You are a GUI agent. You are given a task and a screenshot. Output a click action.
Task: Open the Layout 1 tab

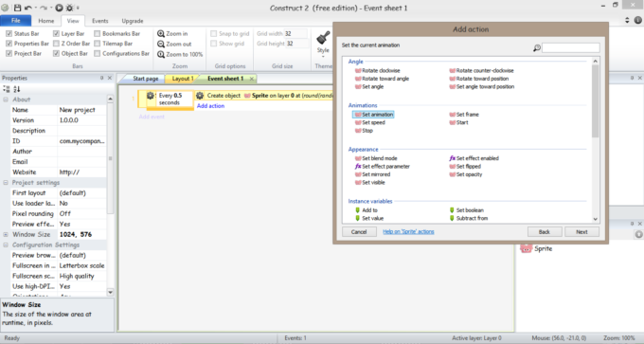(x=183, y=79)
